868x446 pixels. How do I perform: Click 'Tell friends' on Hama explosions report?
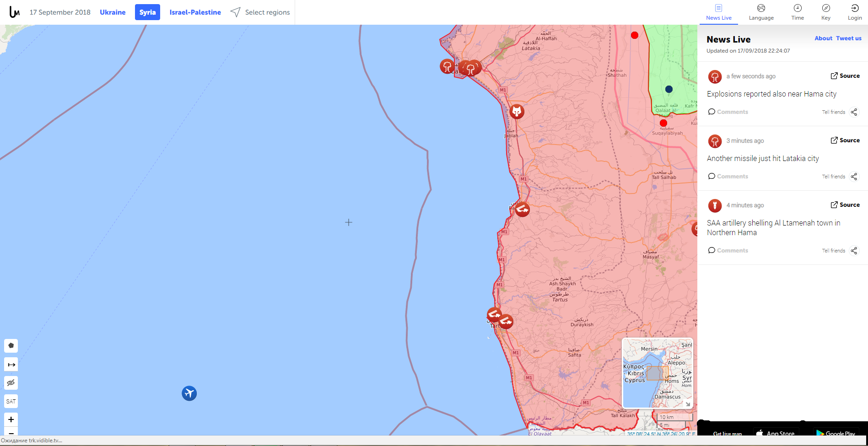point(833,112)
